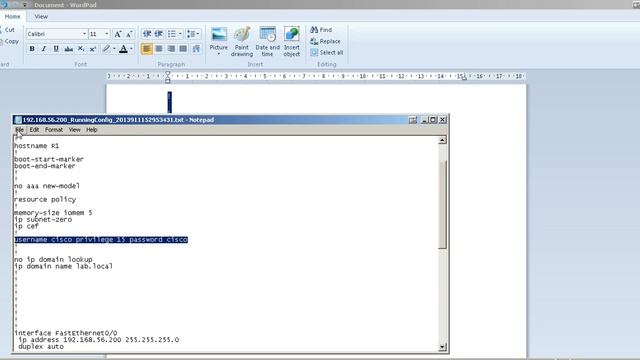Open the font size 11 dropdown

(107, 34)
